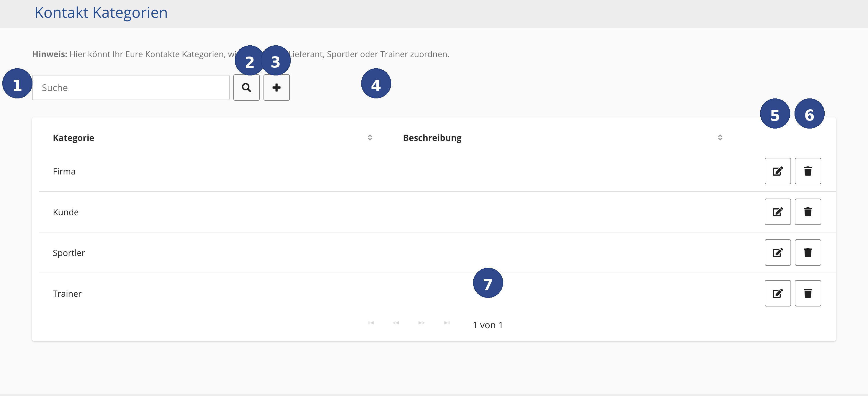Jump to the last page
The height and width of the screenshot is (396, 868).
tap(446, 323)
